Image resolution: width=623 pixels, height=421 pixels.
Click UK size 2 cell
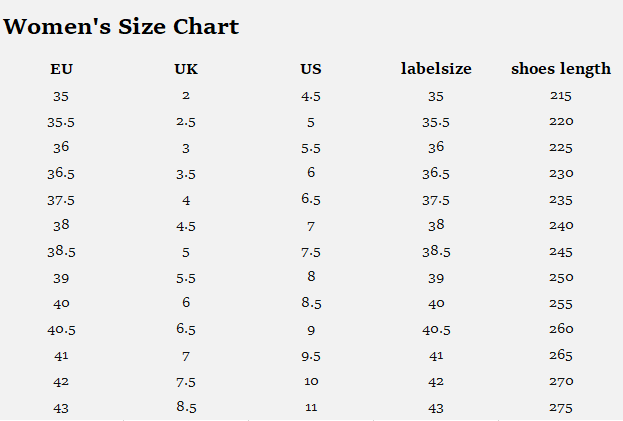[186, 96]
